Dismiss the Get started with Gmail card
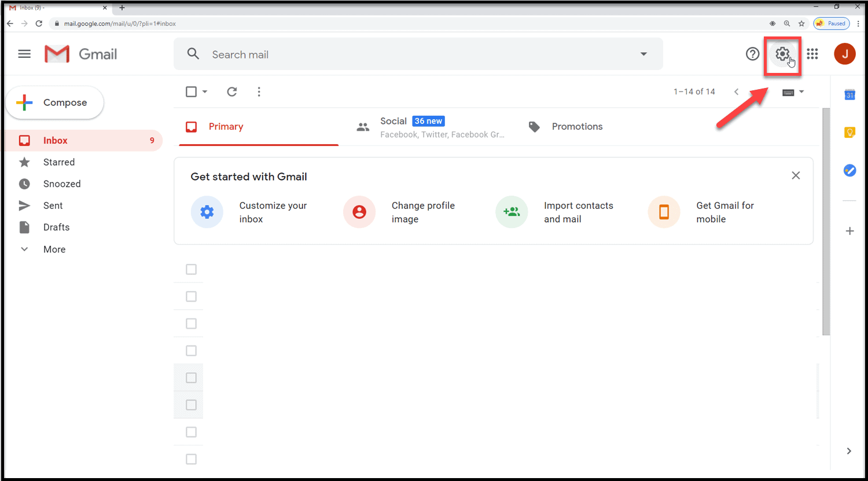 (796, 175)
